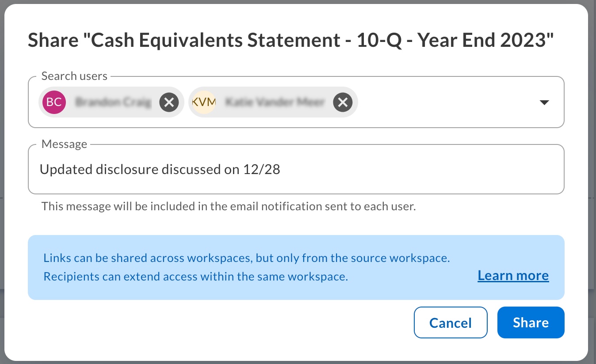Open the user suggestions dropdown arrow

(x=544, y=102)
